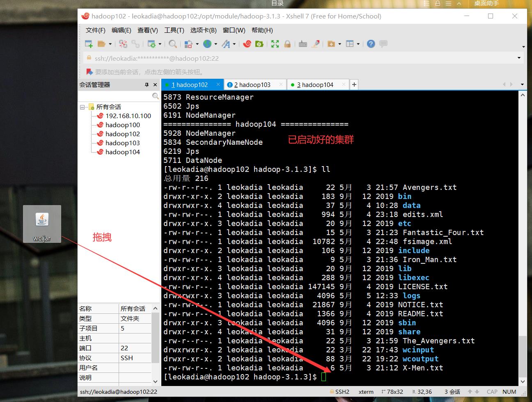Open the session properties gear icon
Viewport: 532px width, 402px height.
pyautogui.click(x=151, y=44)
